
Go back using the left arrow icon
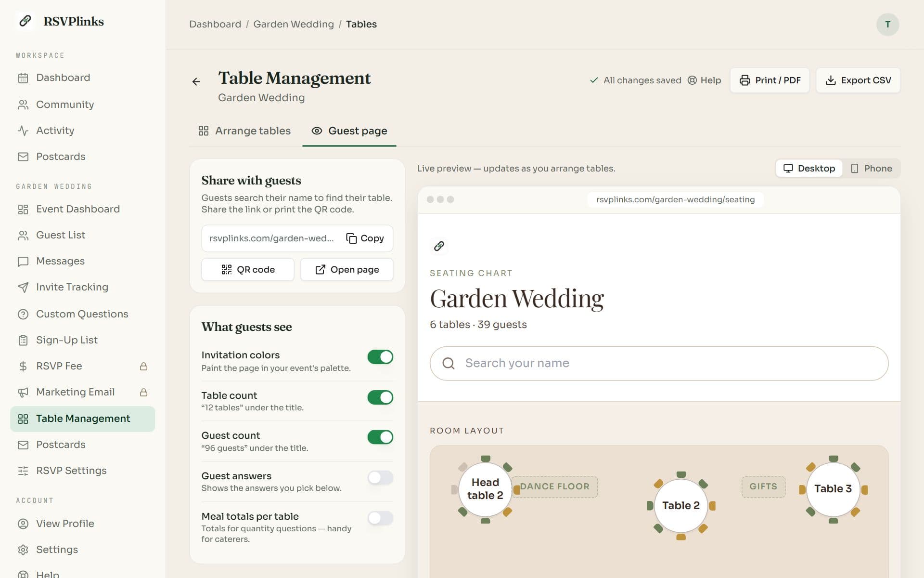[x=196, y=82]
